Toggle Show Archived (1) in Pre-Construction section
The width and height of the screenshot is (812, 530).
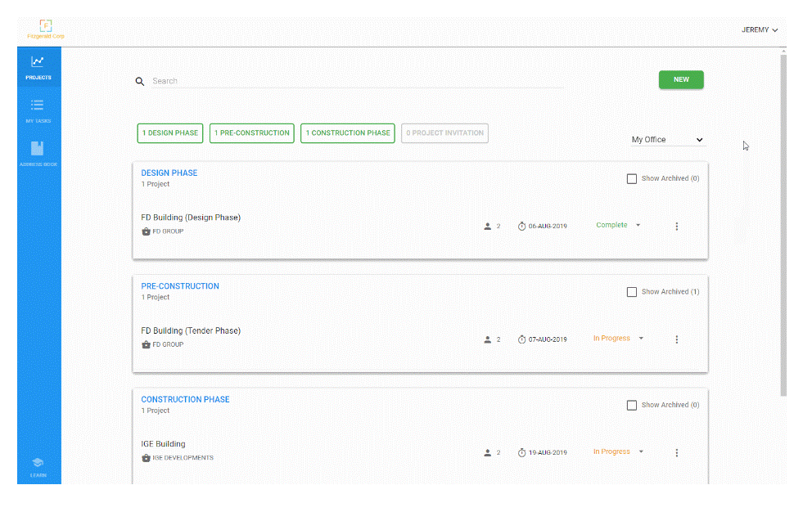[632, 292]
